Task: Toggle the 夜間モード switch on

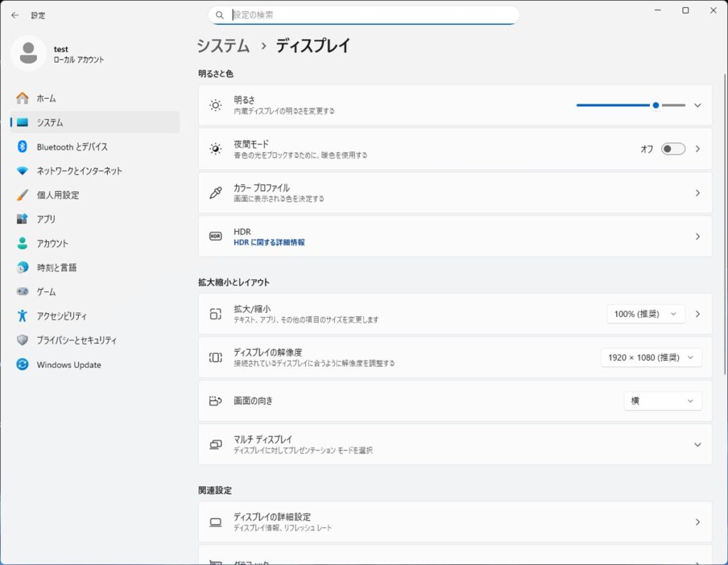Action: (x=673, y=149)
